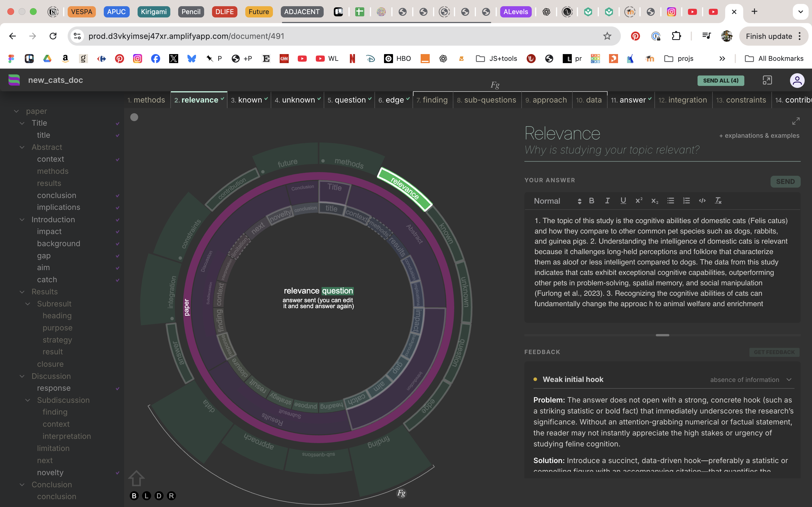Image resolution: width=812 pixels, height=507 pixels.
Task: Click the underline formatting icon
Action: click(x=623, y=201)
